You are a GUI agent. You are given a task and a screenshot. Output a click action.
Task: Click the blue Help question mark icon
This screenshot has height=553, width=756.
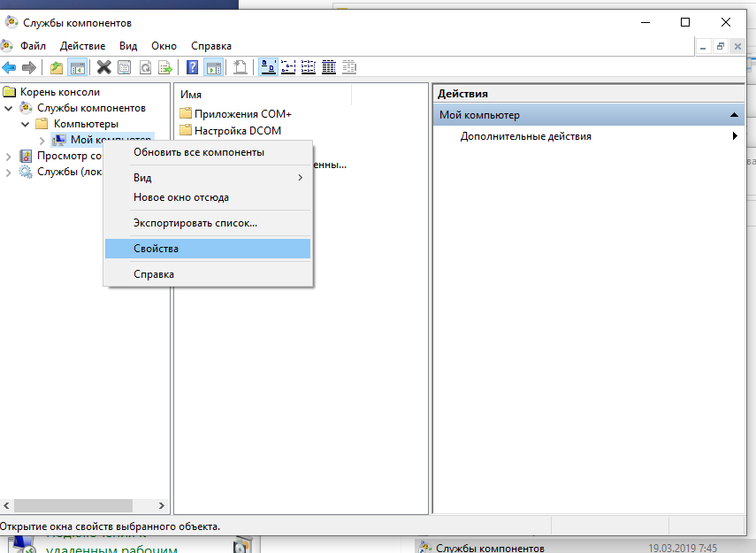(192, 67)
